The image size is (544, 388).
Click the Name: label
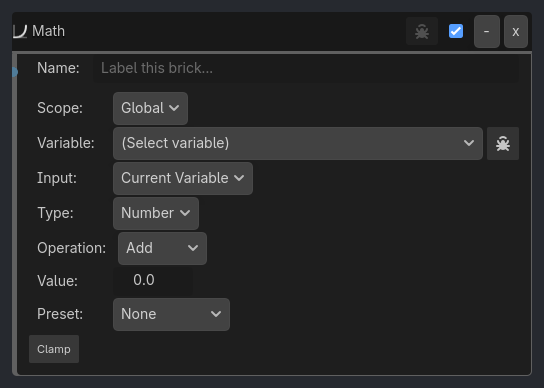point(58,68)
